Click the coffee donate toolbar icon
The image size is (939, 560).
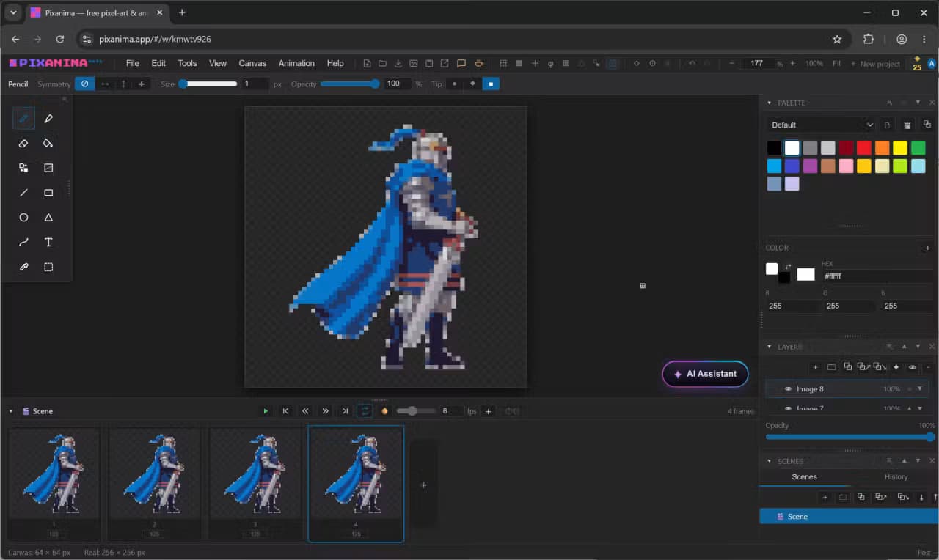click(x=479, y=64)
